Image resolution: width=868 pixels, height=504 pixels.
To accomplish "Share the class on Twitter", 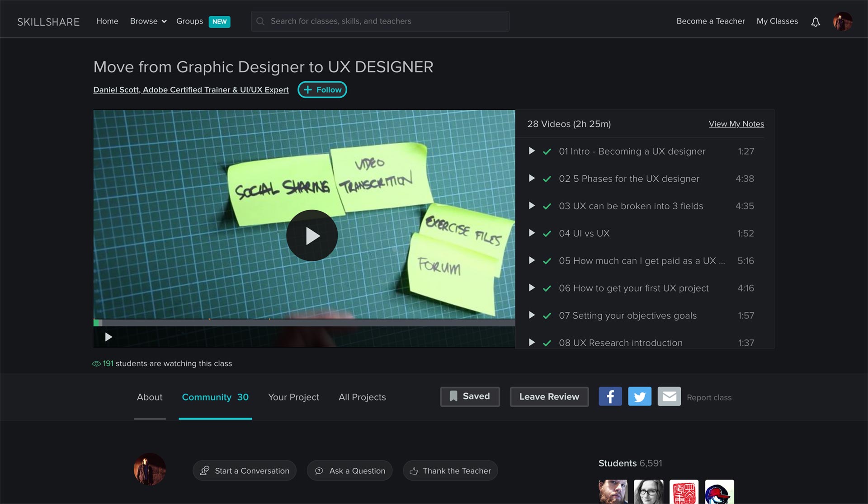I will [640, 396].
